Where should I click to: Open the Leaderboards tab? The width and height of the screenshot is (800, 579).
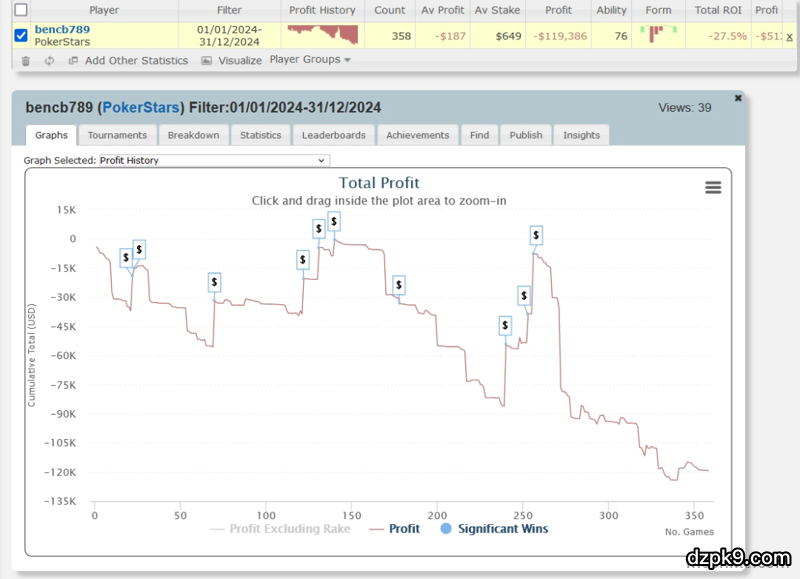[x=334, y=135]
